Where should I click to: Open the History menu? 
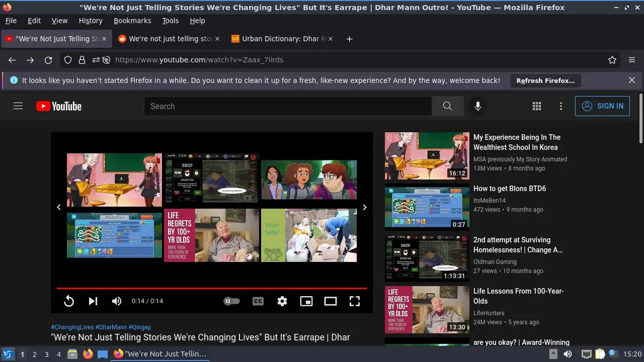pos(91,21)
